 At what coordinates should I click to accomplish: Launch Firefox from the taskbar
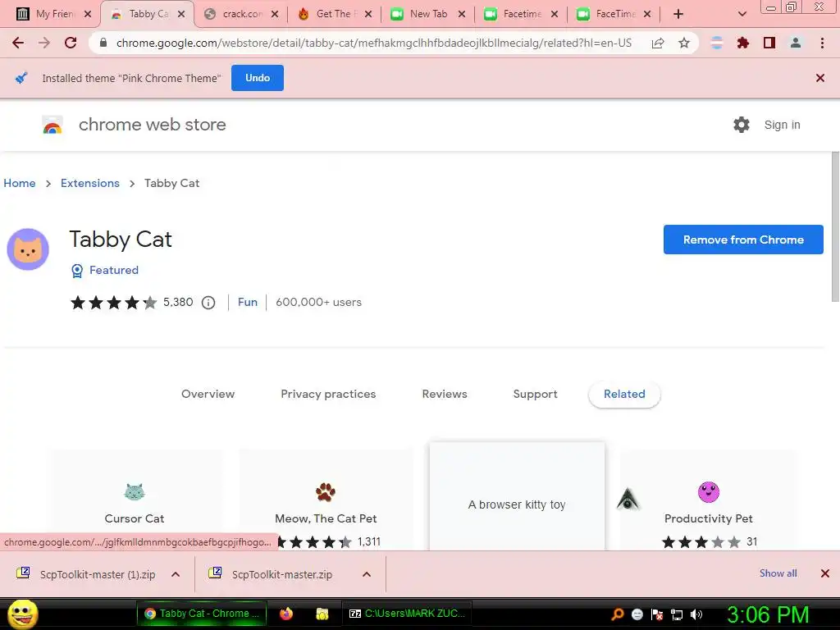click(286, 614)
